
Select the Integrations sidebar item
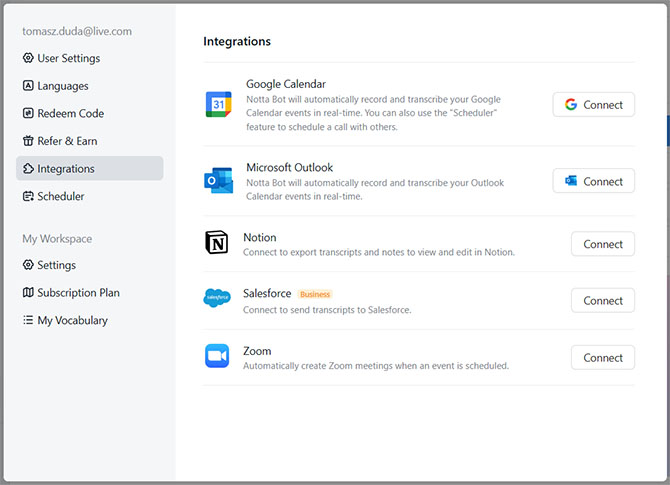click(x=90, y=168)
